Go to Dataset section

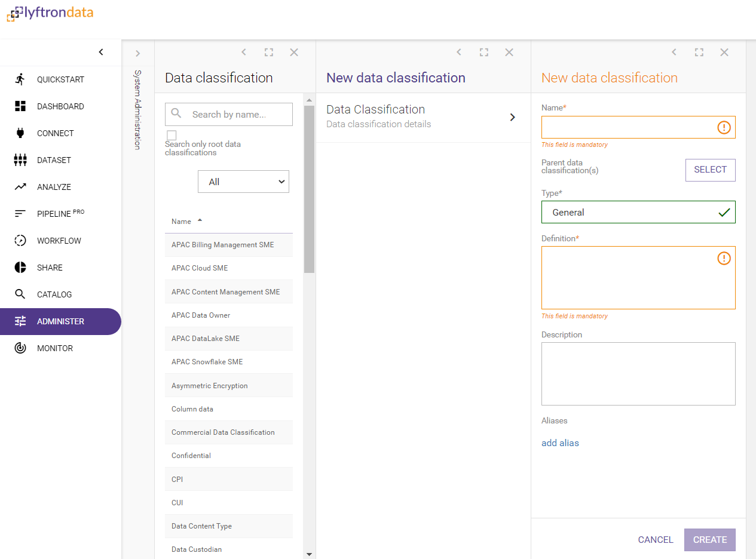pos(60,160)
